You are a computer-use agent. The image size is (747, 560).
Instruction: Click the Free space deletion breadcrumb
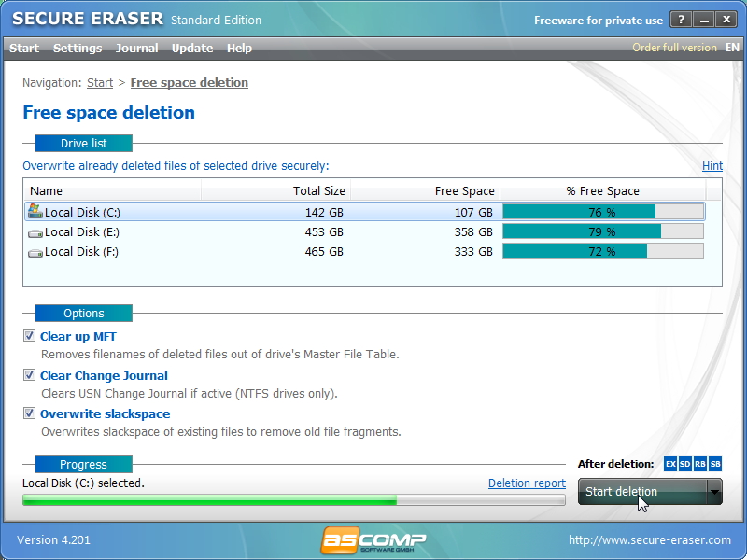pyautogui.click(x=190, y=83)
